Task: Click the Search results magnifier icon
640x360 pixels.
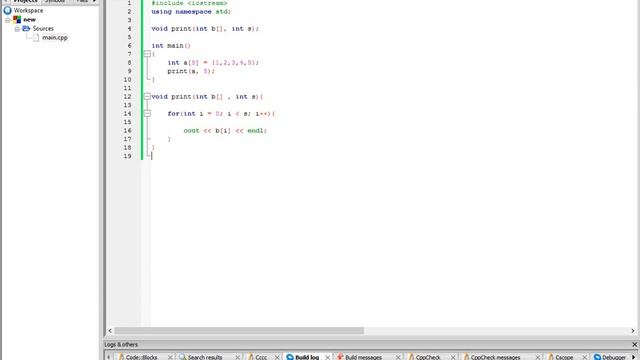Action: coord(182,357)
